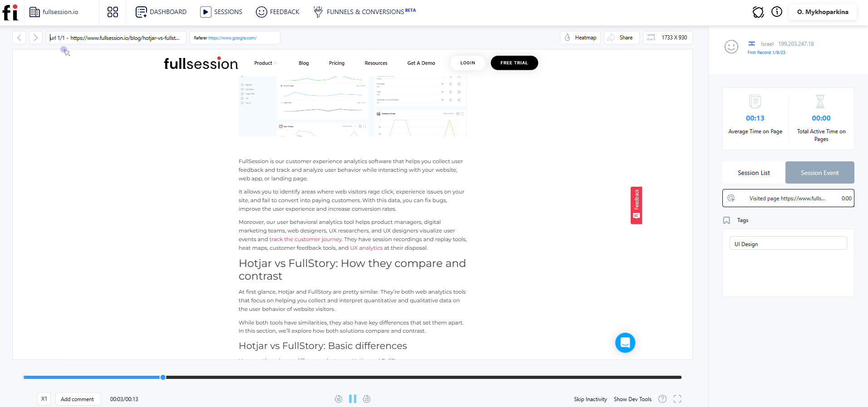Image resolution: width=868 pixels, height=407 pixels.
Task: Click 'Hotjar vs FullStory: Basic differences' heading
Action: click(323, 346)
